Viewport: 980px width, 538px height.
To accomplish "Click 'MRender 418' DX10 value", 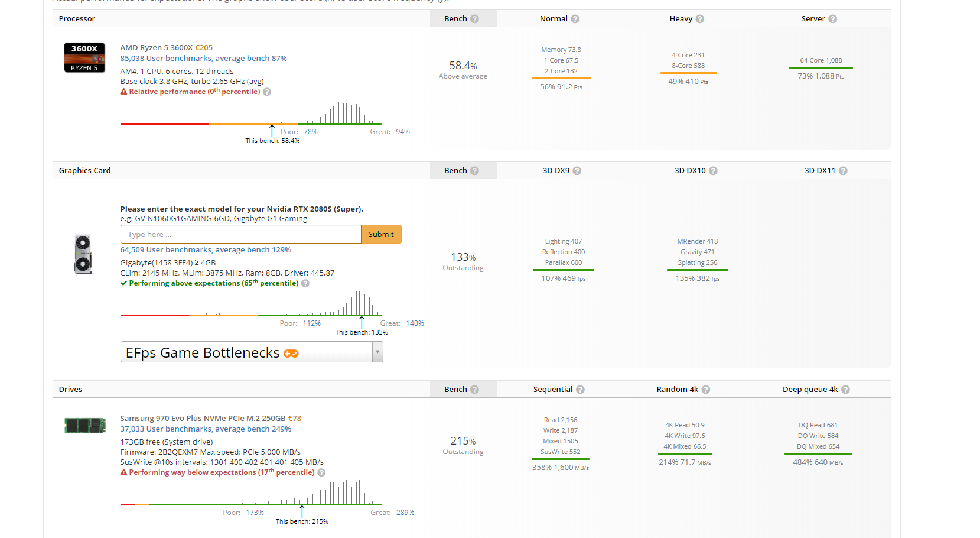I will click(698, 242).
